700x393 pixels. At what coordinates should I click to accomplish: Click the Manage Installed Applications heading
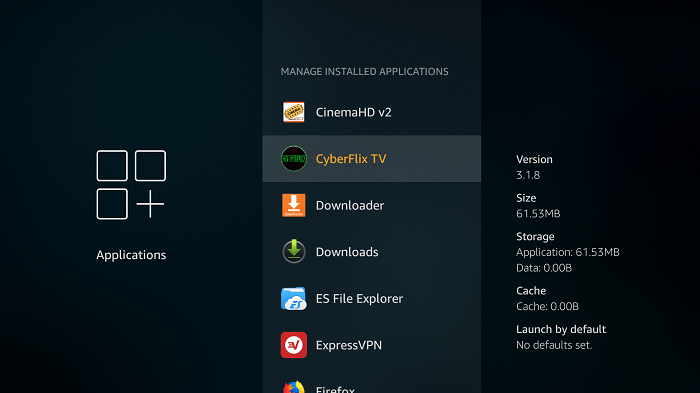(x=364, y=71)
